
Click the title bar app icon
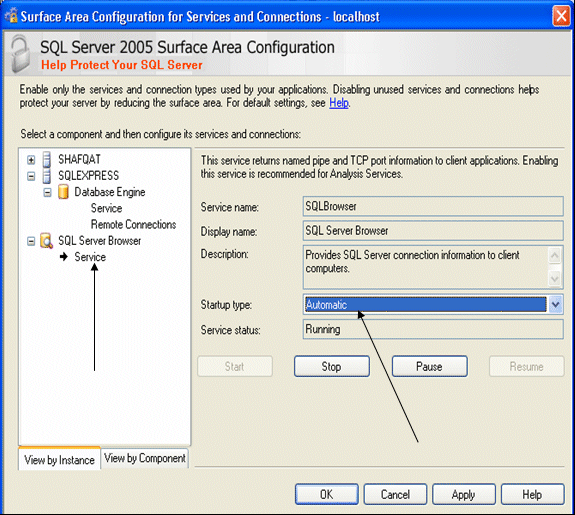pyautogui.click(x=12, y=16)
